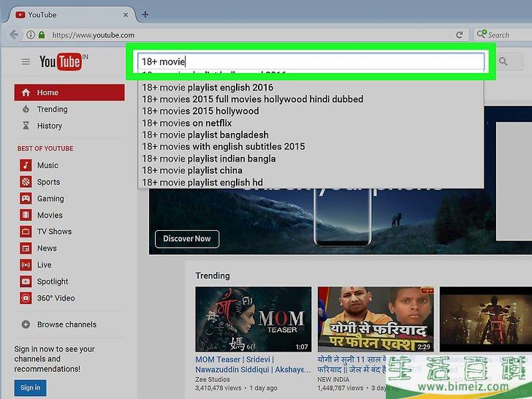Viewport: 532px width, 399px height.
Task: Click the Trending flame icon
Action: pos(26,109)
